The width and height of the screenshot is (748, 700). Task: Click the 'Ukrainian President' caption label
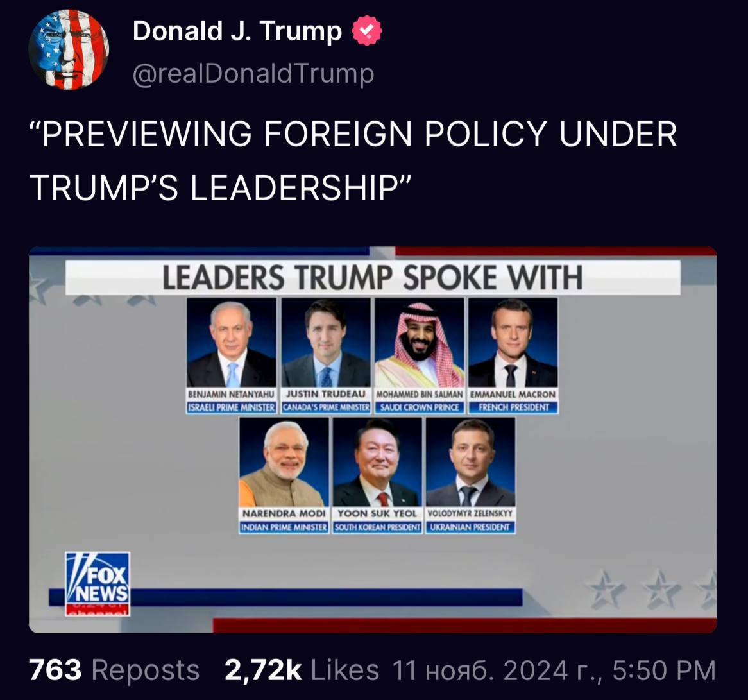(x=470, y=527)
